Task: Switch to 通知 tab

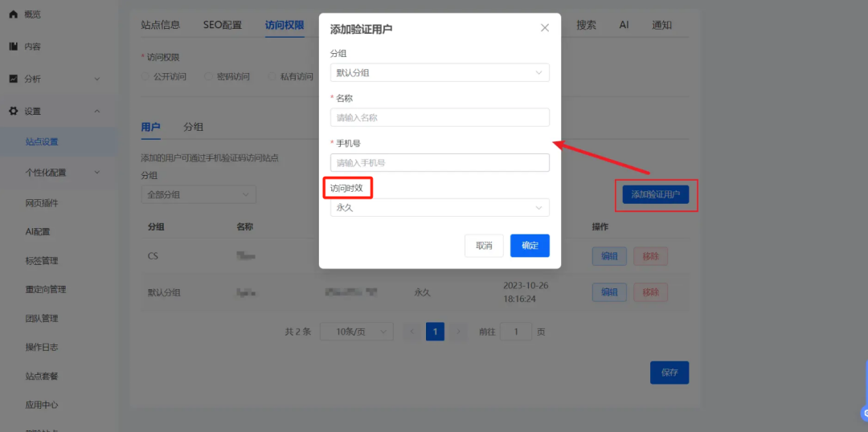Action: pos(661,25)
